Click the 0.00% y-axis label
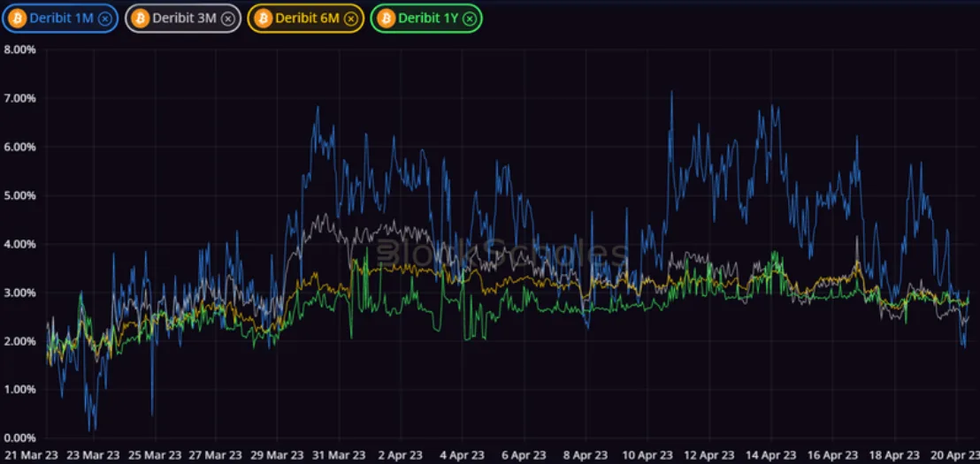The image size is (980, 464). pyautogui.click(x=19, y=437)
